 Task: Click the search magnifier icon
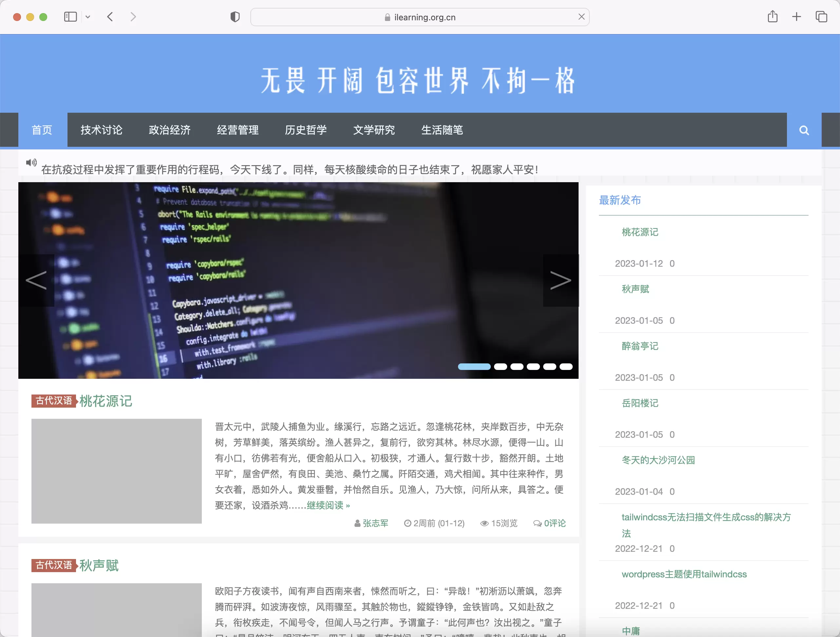(804, 130)
